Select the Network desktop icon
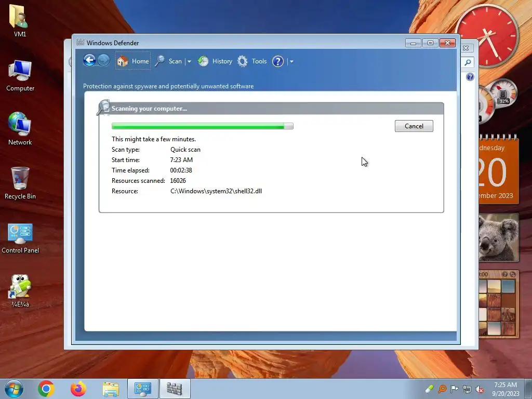Viewport: 532px width, 399px height. click(x=20, y=129)
